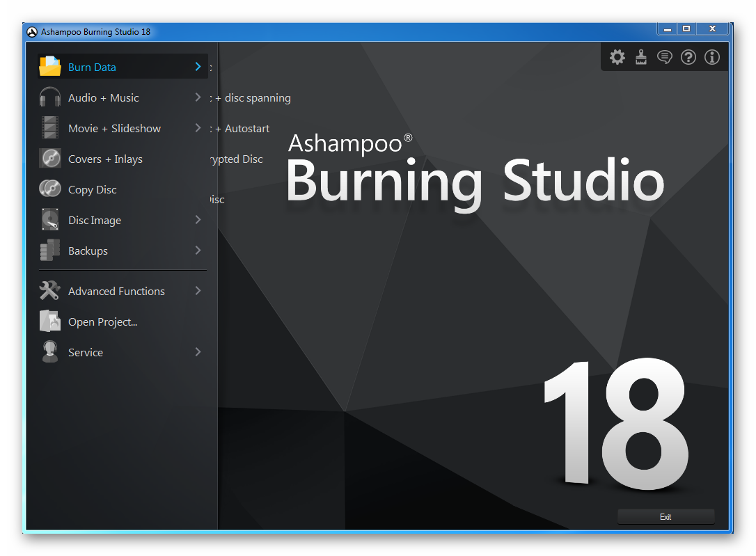Screen dimensions: 756x556
Task: Select the Advanced Functions menu entry
Action: (x=123, y=291)
